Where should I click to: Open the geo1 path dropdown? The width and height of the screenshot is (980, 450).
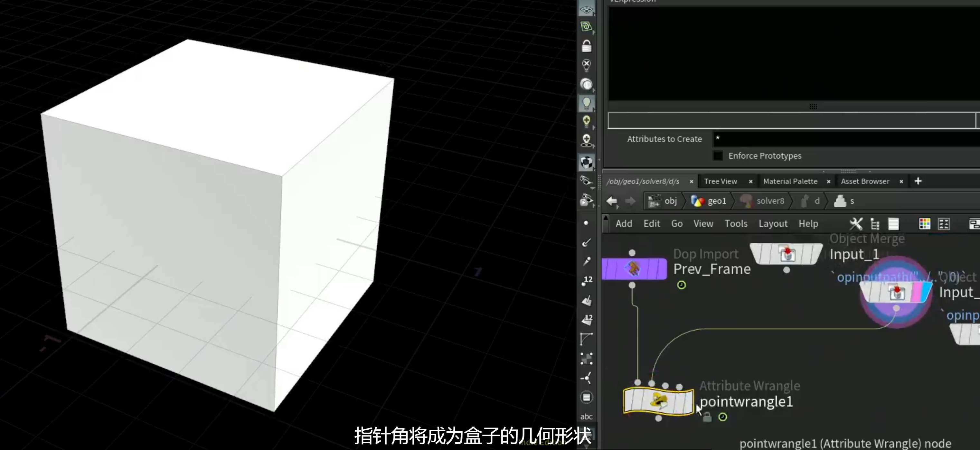tap(708, 201)
